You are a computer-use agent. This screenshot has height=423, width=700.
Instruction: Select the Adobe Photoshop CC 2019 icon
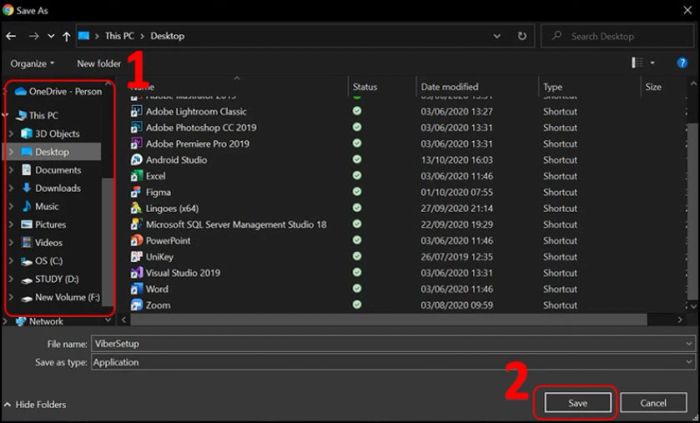pos(136,128)
